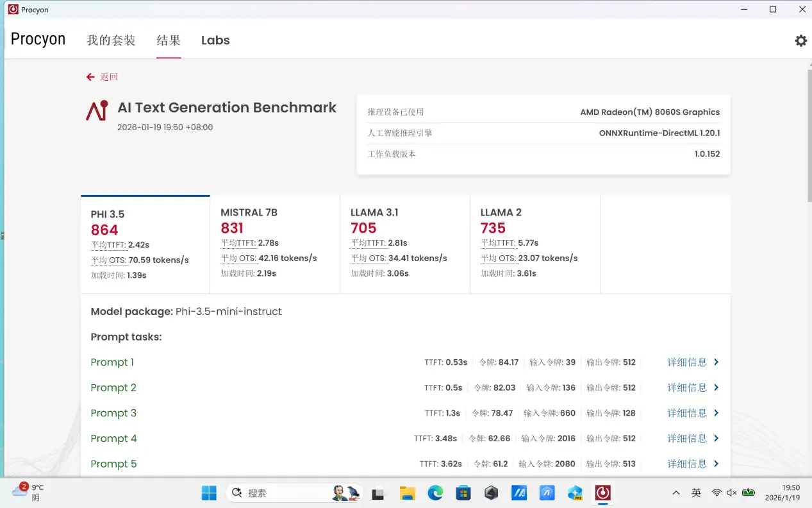Launch Microsoft Edge from the taskbar
The image size is (812, 508).
coord(435,493)
